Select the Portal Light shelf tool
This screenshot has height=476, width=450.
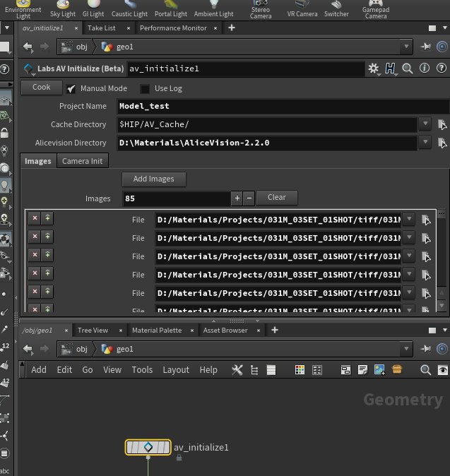point(170,10)
